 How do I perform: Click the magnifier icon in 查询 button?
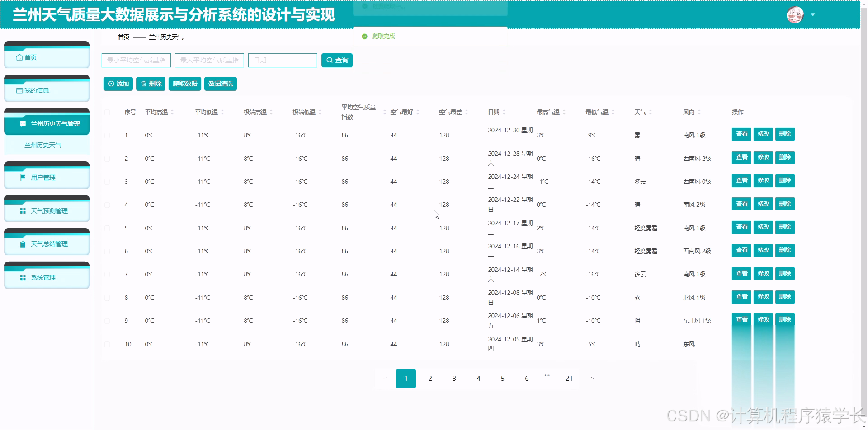(x=329, y=60)
